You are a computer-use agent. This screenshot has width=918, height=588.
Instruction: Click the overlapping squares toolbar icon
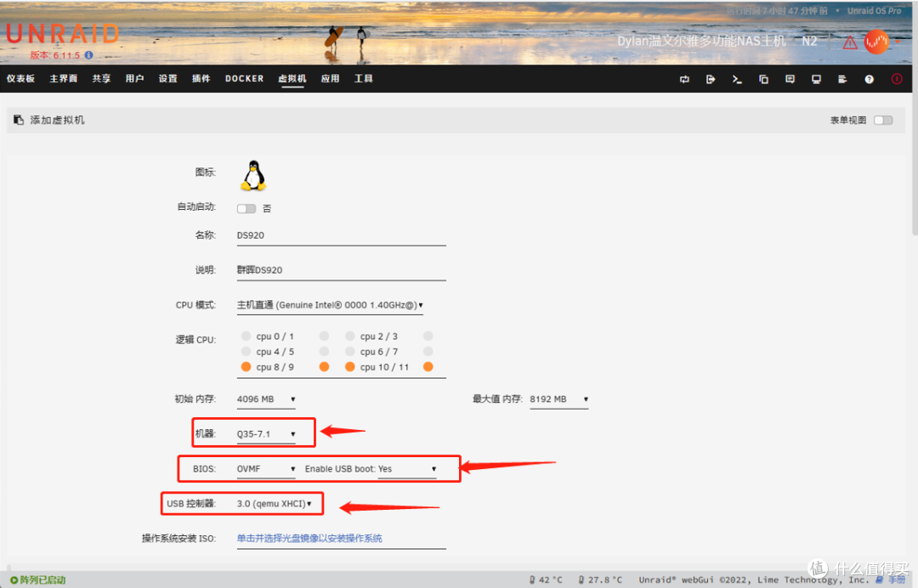(x=763, y=79)
